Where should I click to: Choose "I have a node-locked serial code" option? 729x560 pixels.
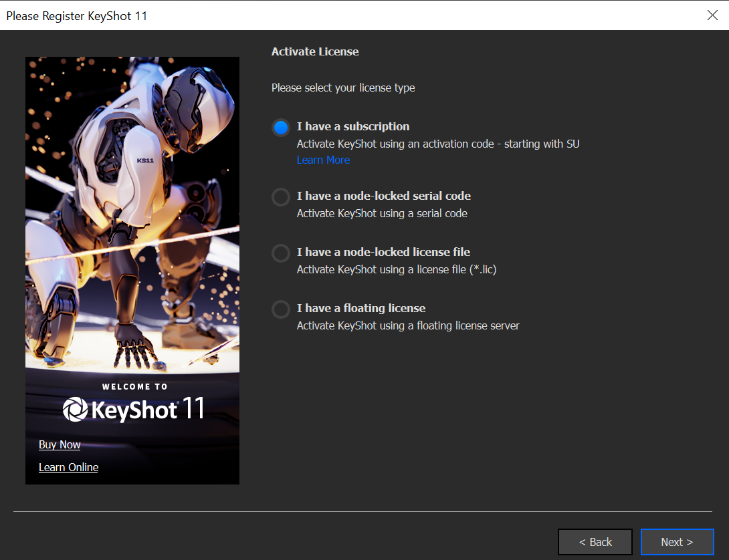tap(280, 196)
